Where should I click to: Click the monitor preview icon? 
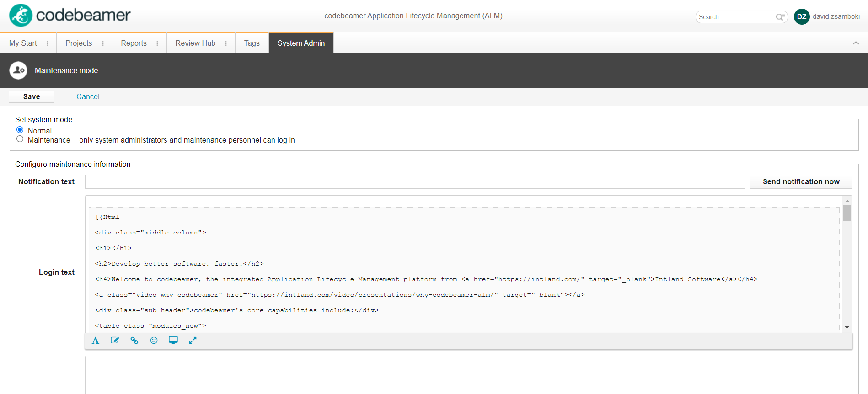point(173,341)
